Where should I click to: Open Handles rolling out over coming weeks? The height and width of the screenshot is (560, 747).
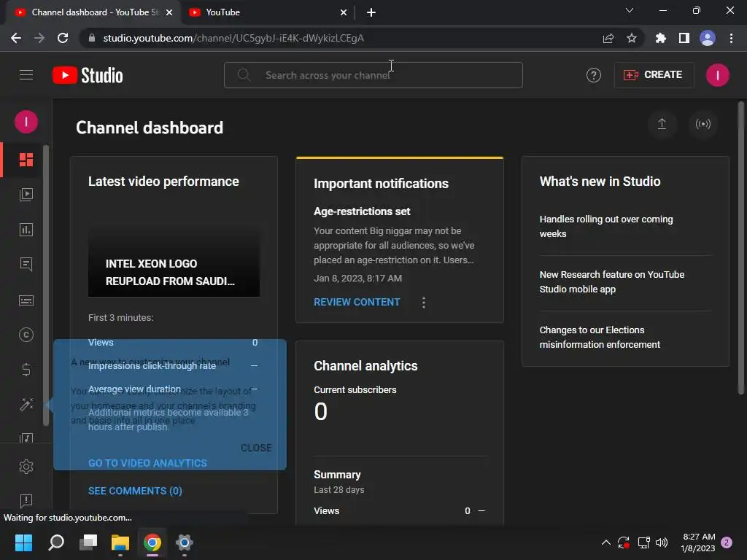point(606,226)
